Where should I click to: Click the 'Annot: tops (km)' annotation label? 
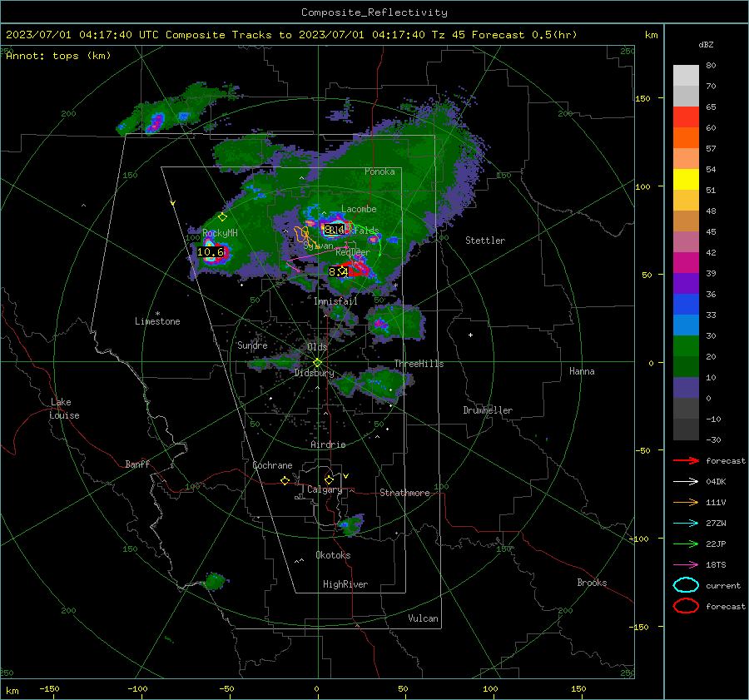point(58,56)
